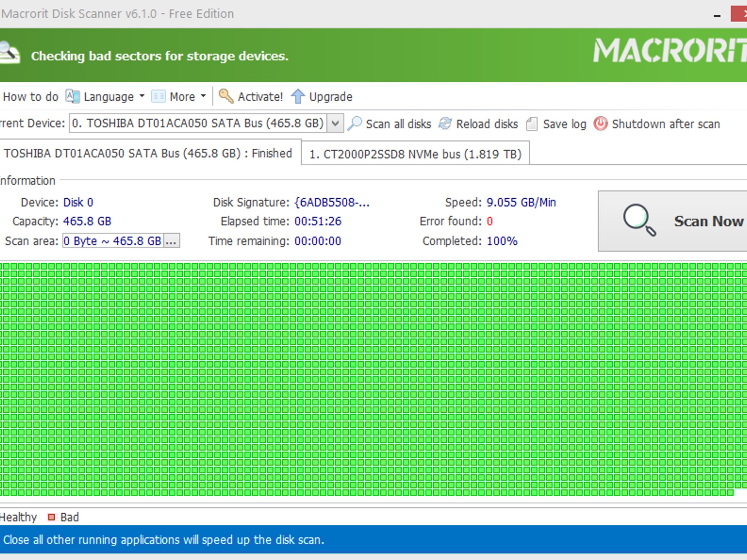Click the red Bad legend swatch

pyautogui.click(x=51, y=517)
